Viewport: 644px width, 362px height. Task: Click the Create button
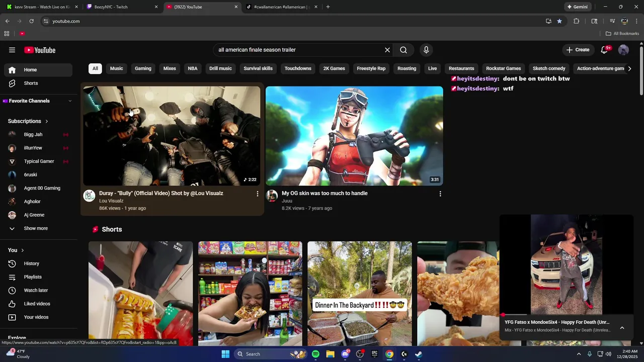pyautogui.click(x=578, y=50)
